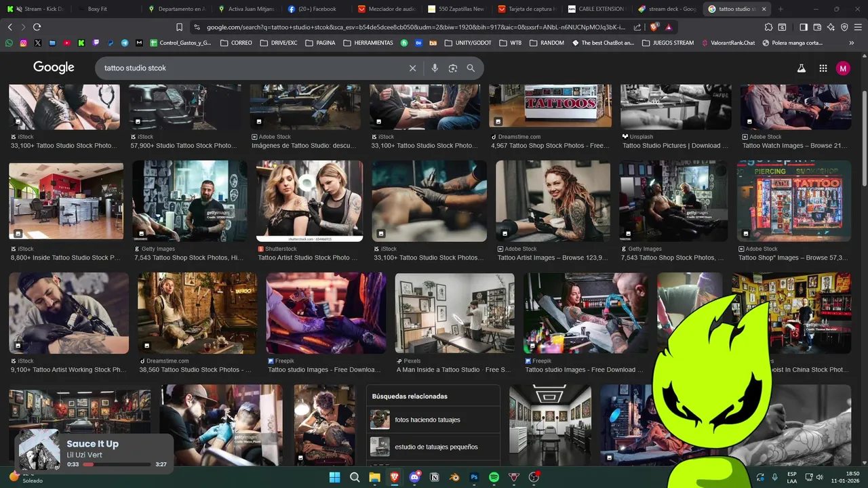Image resolution: width=868 pixels, height=488 pixels.
Task: Click the browser address bar URL
Action: tap(416, 27)
